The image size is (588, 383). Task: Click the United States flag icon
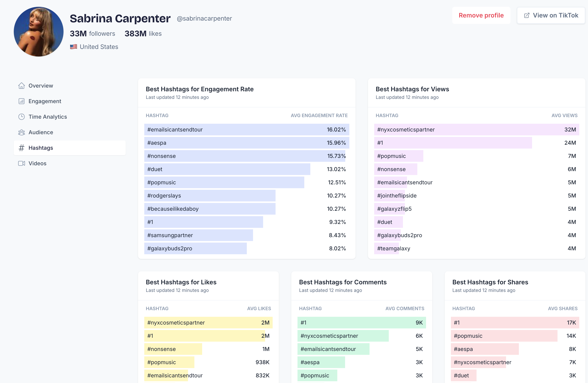pos(73,47)
